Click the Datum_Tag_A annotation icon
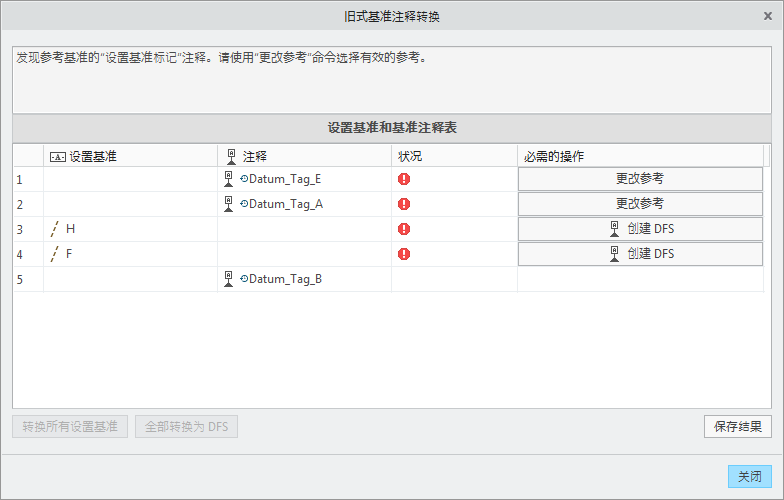The width and height of the screenshot is (784, 500). [230, 204]
